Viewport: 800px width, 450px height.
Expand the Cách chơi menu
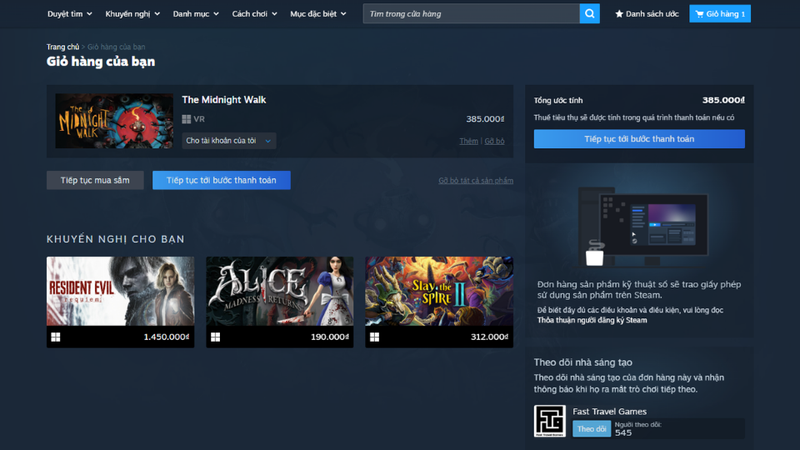pos(254,14)
